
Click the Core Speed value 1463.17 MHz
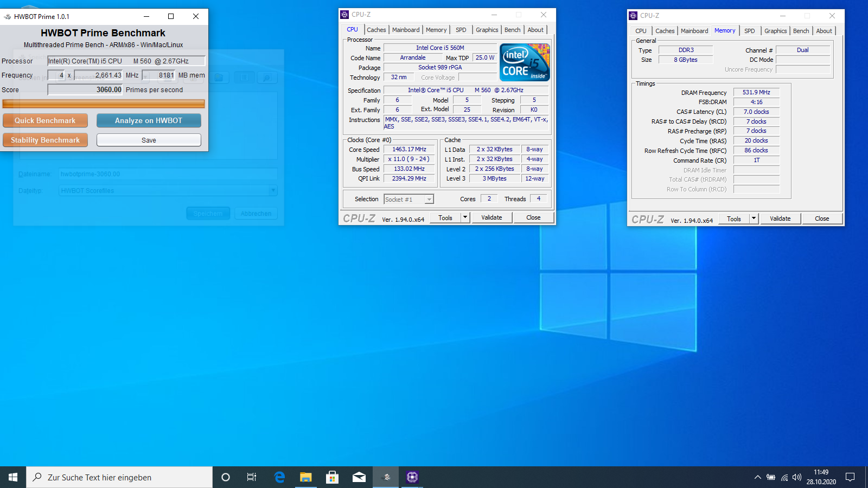(x=409, y=149)
